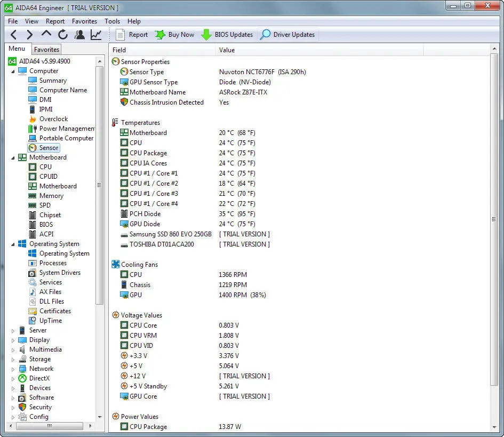Collapse the Motherboard tree node
This screenshot has height=437, width=504.
point(13,158)
